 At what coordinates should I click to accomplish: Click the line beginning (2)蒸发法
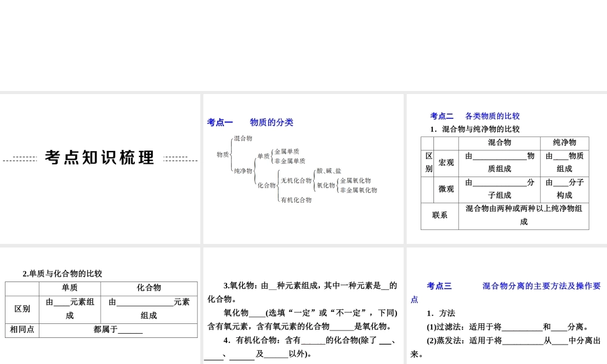click(514, 341)
